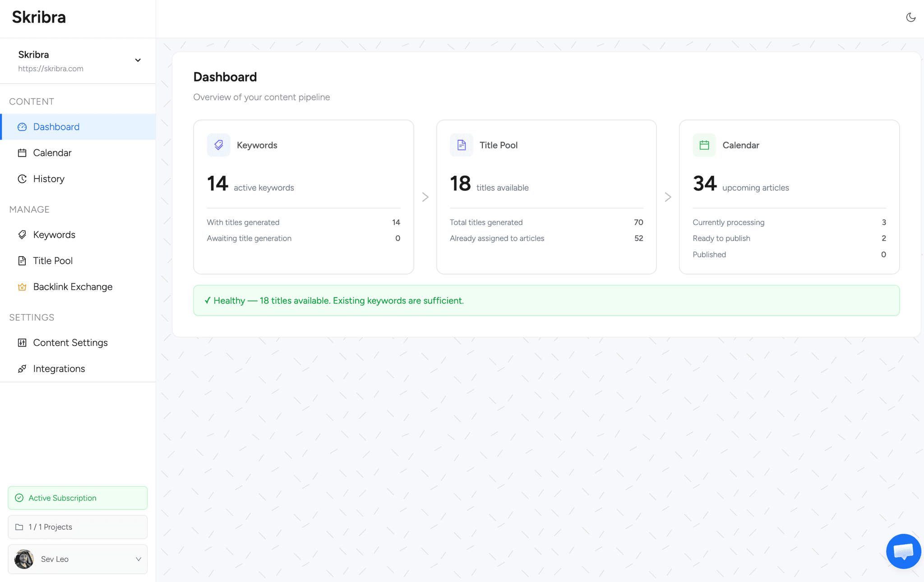Switch to the Calendar section
The image size is (924, 582).
click(53, 152)
